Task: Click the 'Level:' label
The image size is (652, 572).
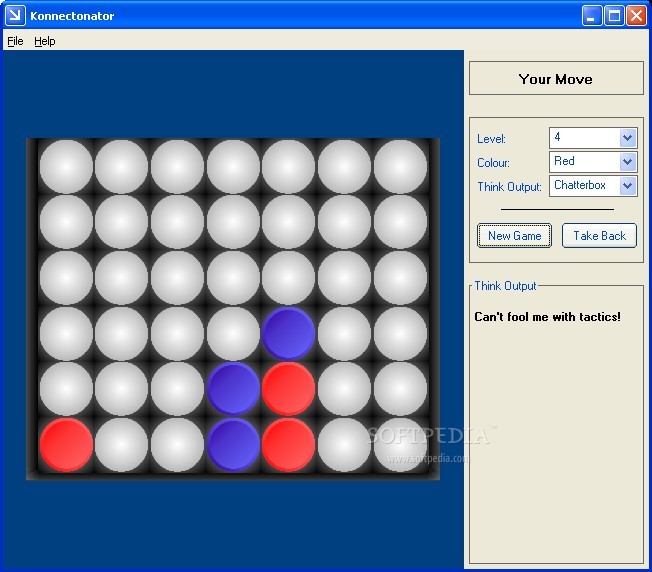Action: coord(491,138)
